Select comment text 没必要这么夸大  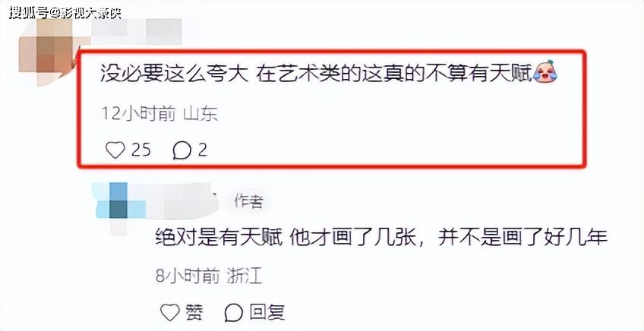tap(174, 74)
